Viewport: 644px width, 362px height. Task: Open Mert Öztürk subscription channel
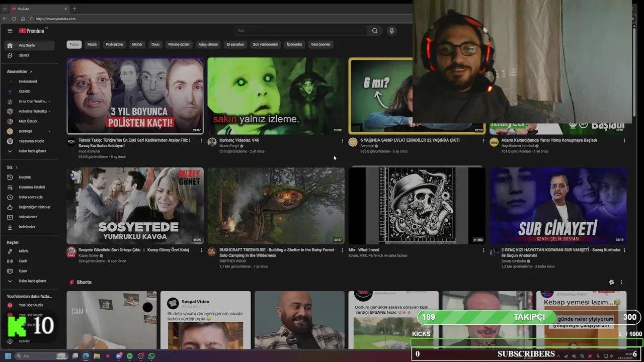pyautogui.click(x=29, y=121)
